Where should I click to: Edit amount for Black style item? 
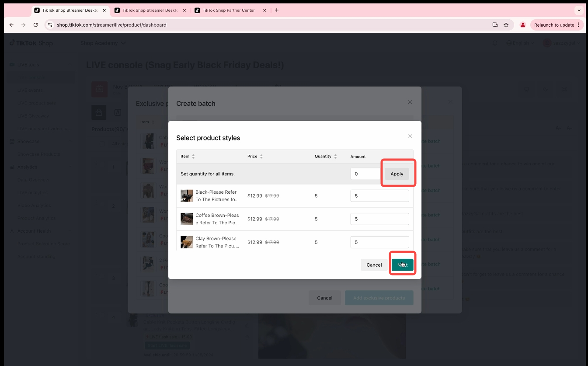point(379,196)
